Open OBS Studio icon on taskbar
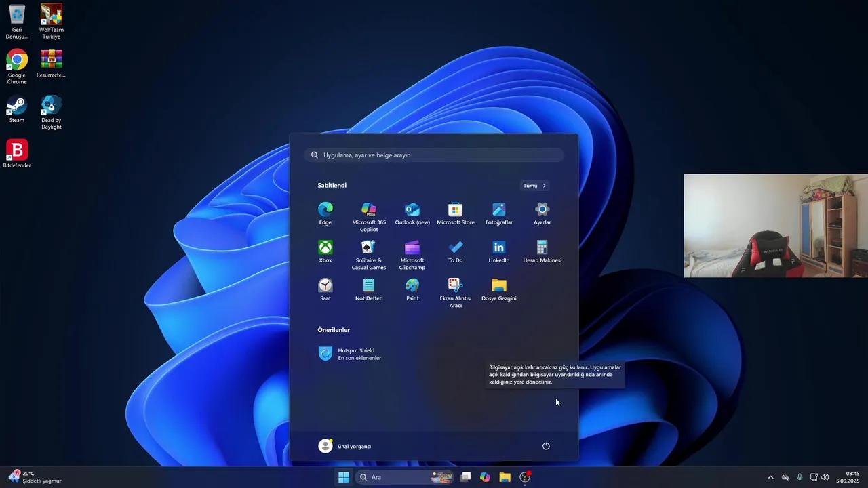868x488 pixels. tap(525, 477)
